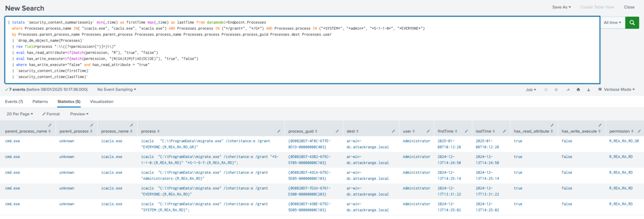Click inside the search query editor
Image resolution: width=644 pixels, height=219 pixels.
(x=302, y=50)
